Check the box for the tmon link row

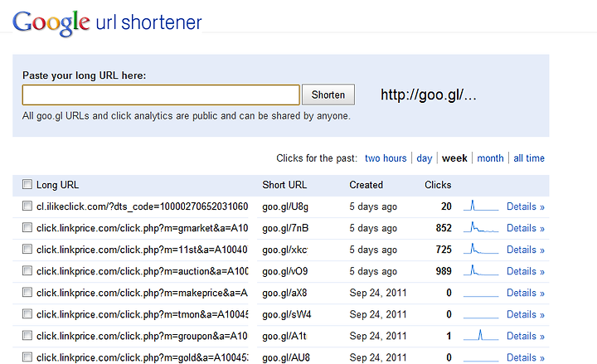(x=27, y=313)
